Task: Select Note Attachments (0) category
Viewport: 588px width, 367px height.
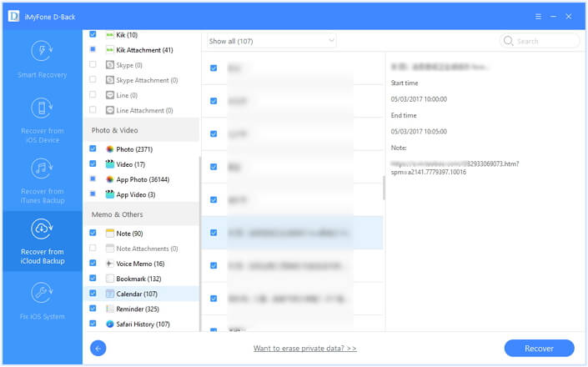Action: pos(147,249)
